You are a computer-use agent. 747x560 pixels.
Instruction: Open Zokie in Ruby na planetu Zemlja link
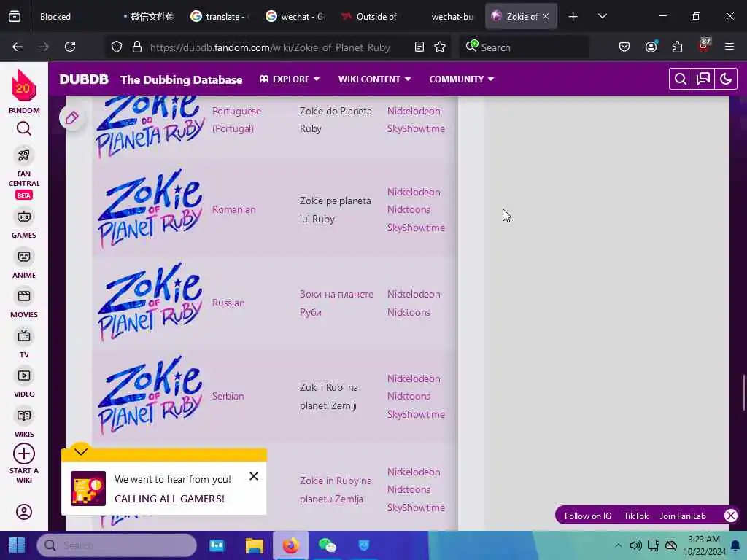tap(336, 489)
